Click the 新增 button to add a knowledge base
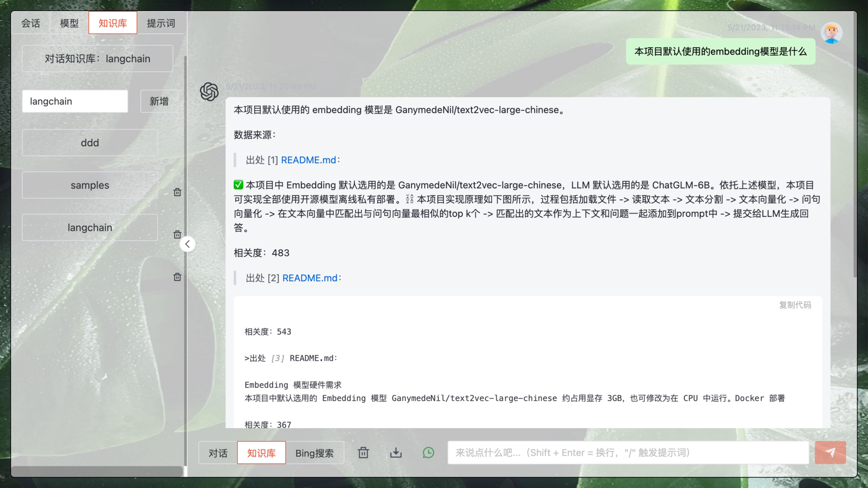The image size is (868, 488). point(159,101)
